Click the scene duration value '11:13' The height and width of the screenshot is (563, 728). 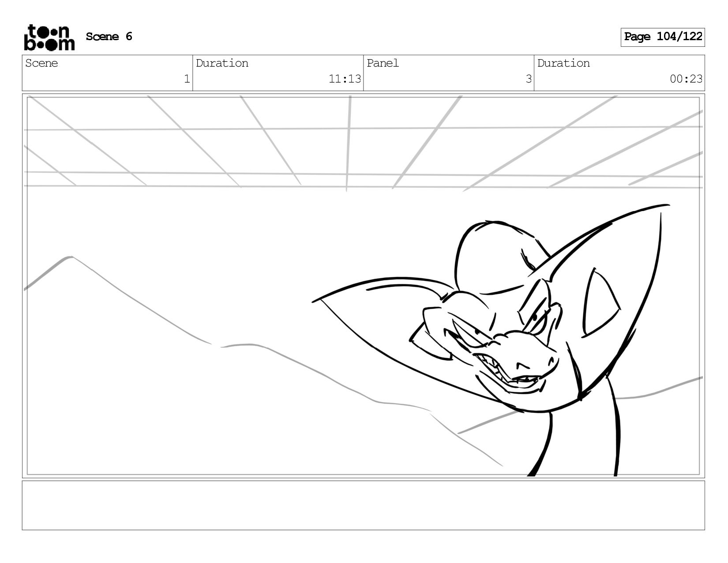pos(345,79)
